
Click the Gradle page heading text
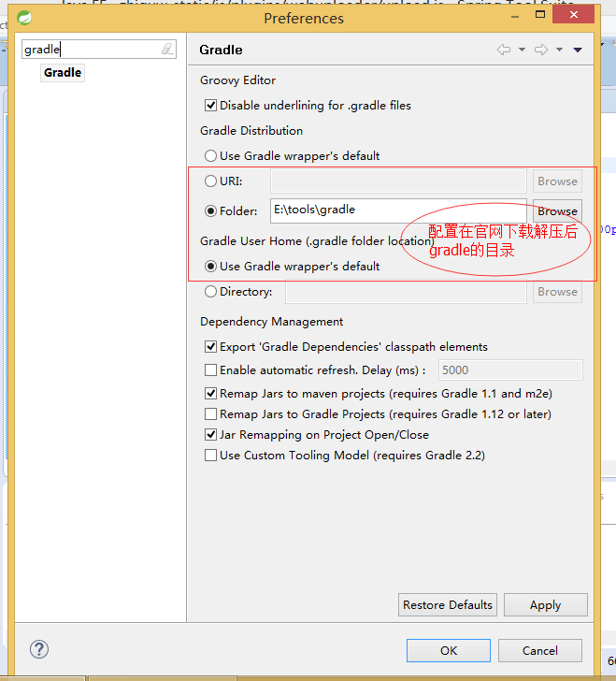pos(221,50)
